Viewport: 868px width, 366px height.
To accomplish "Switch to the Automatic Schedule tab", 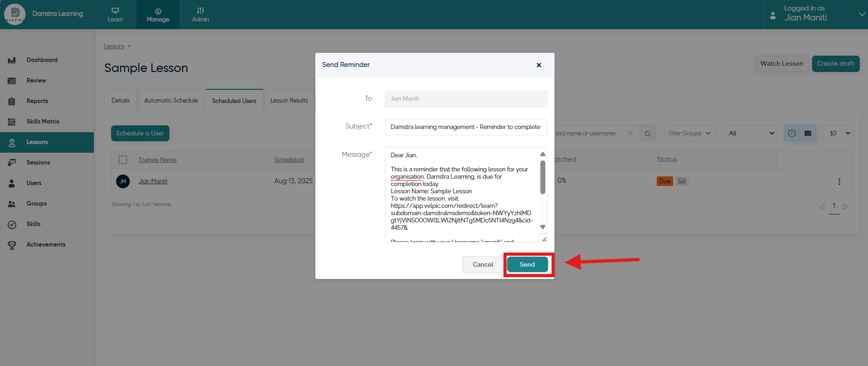I will (x=171, y=101).
